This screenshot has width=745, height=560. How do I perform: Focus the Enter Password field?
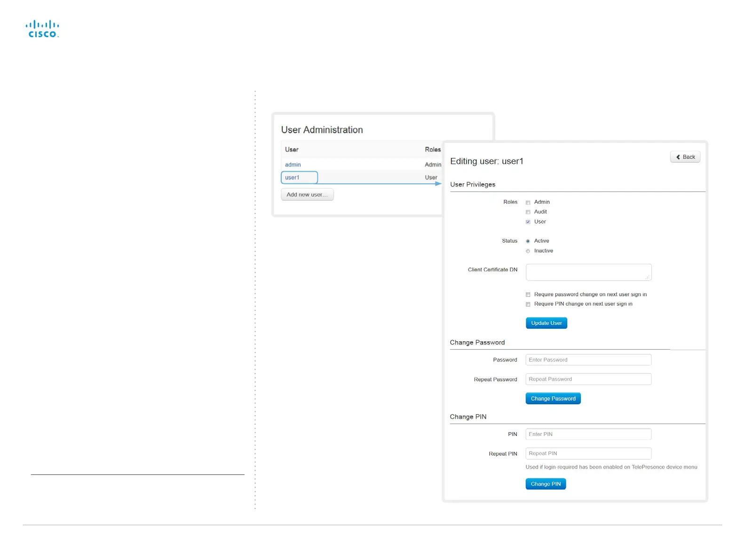click(588, 360)
